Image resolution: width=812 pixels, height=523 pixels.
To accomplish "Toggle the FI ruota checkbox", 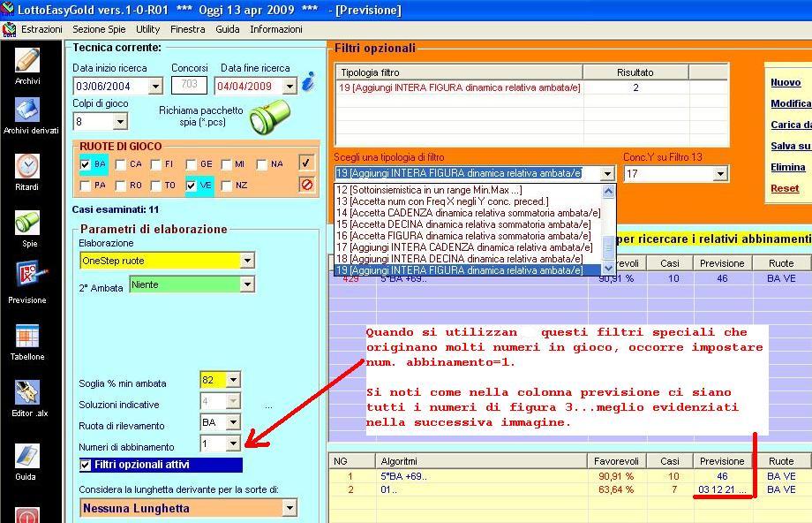I will (x=155, y=164).
